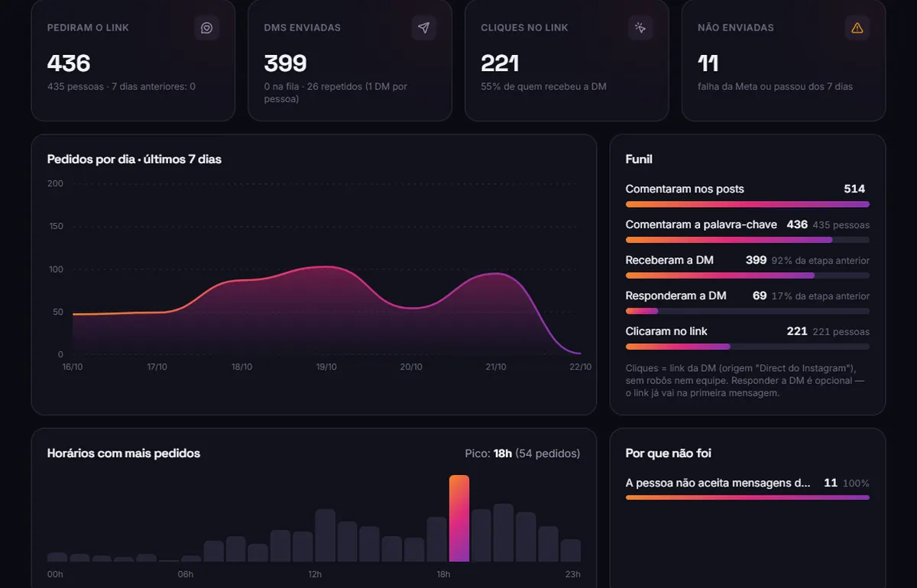Click the Funil panel heading
The height and width of the screenshot is (588, 917).
click(639, 160)
